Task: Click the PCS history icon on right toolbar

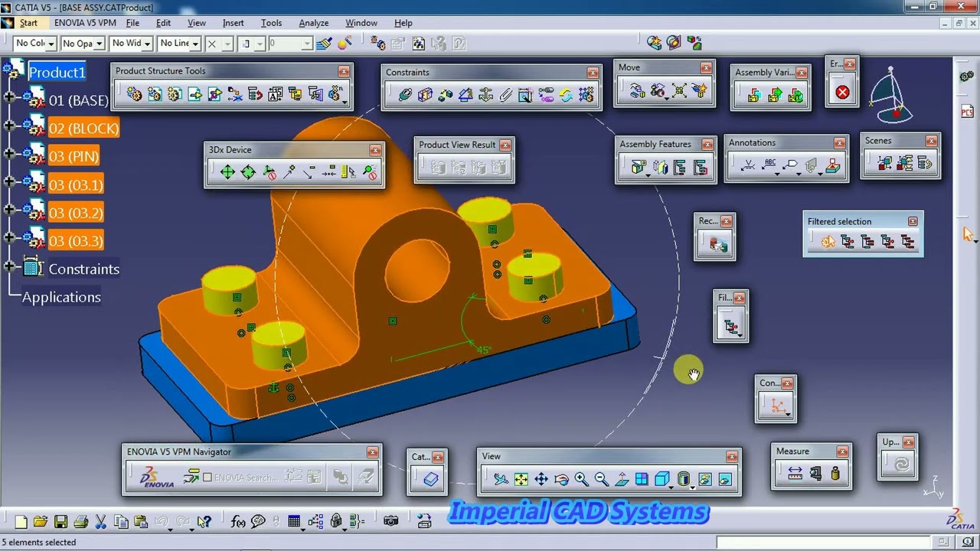Action: (967, 112)
